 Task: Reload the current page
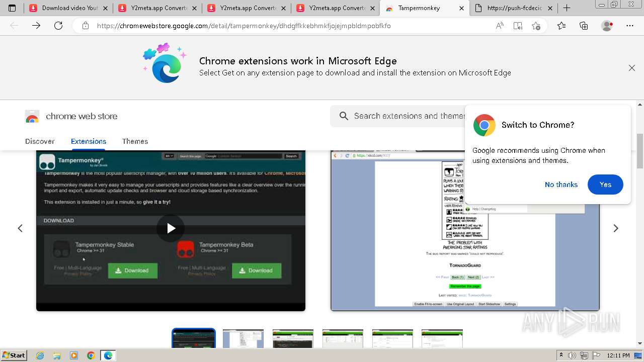[58, 26]
